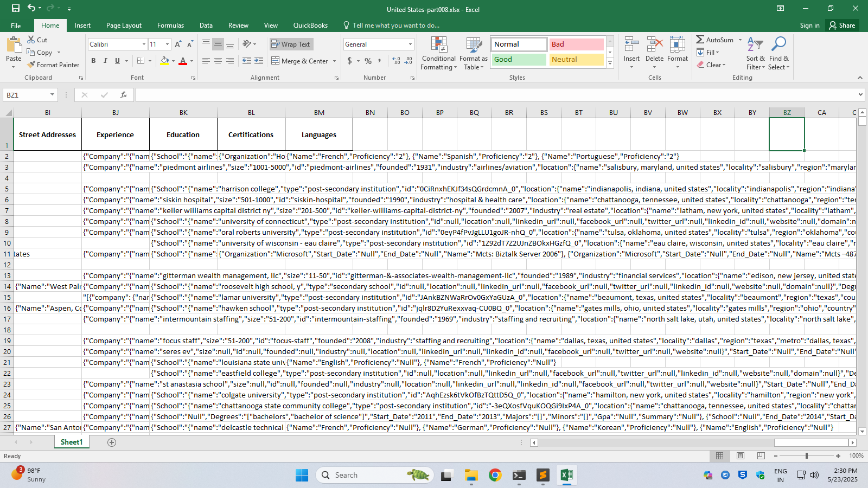
Task: Switch to the Insert ribbon tab
Action: (82, 25)
